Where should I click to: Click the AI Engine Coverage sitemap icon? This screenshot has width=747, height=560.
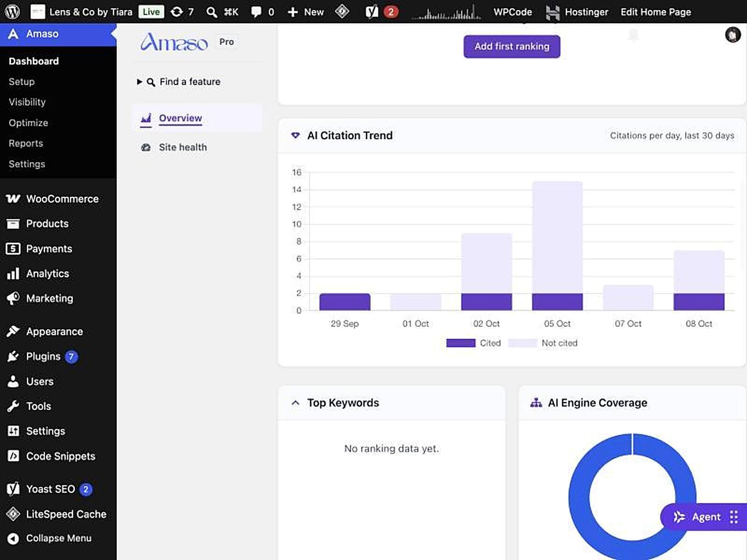click(536, 403)
